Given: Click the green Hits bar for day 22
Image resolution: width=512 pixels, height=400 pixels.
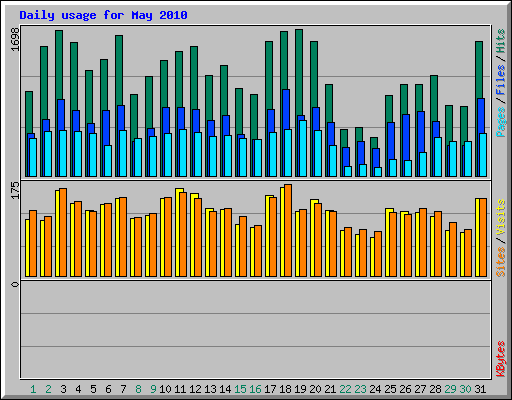Looking at the screenshot, I should 344,138.
